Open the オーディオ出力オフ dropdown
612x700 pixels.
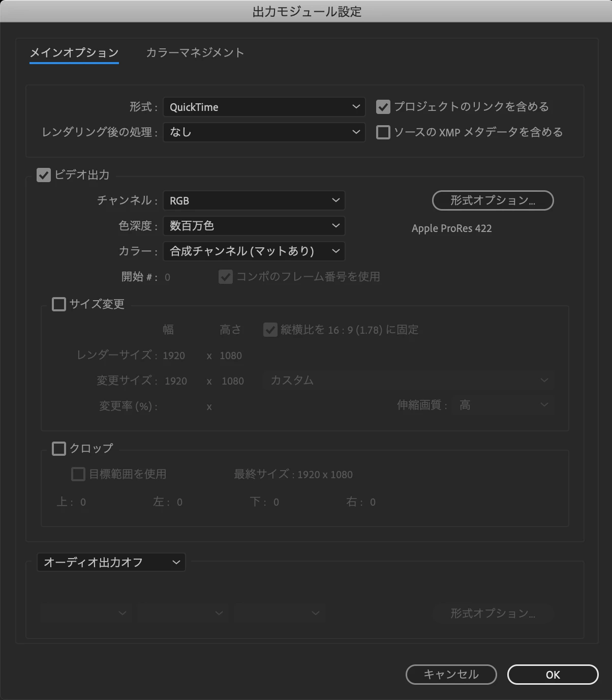pos(111,562)
